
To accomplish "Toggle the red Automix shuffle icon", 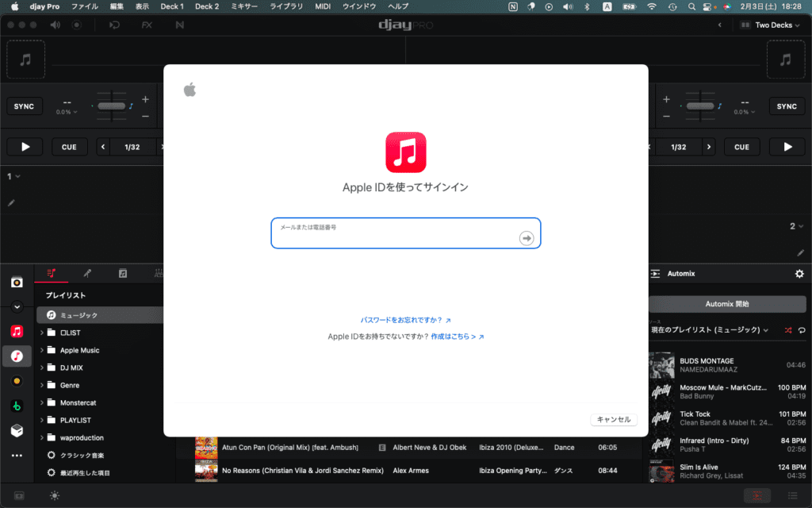I will pos(787,330).
